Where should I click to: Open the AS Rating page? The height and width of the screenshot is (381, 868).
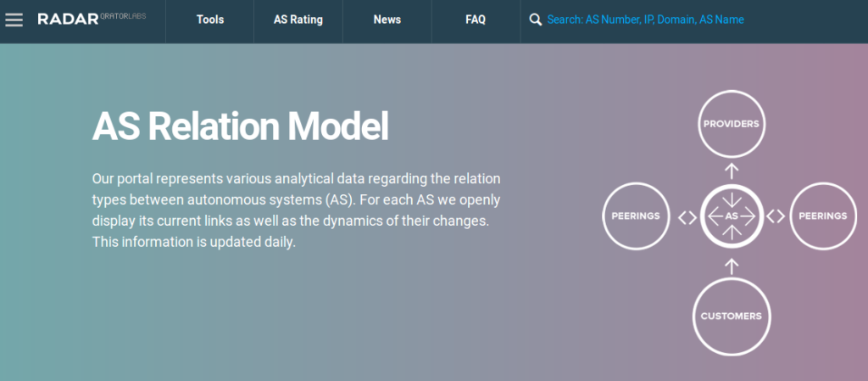pyautogui.click(x=298, y=20)
